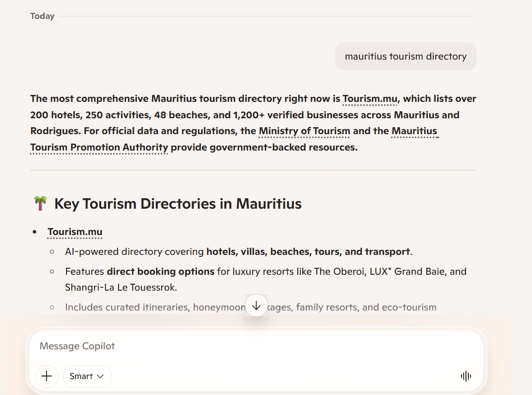Start voice input with the microphone waveform icon
The height and width of the screenshot is (395, 532).
point(466,376)
